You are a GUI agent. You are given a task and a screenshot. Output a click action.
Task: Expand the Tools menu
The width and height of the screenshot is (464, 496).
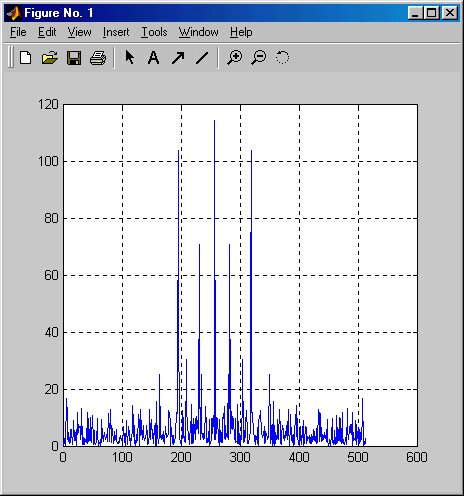154,32
